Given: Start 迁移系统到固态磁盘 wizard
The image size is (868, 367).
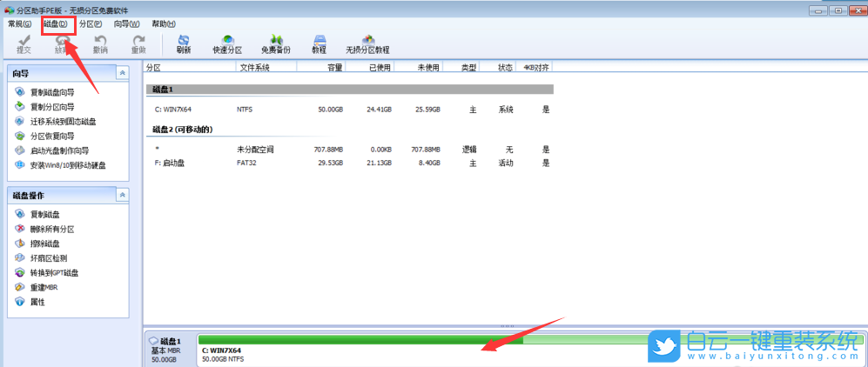Looking at the screenshot, I should [63, 122].
